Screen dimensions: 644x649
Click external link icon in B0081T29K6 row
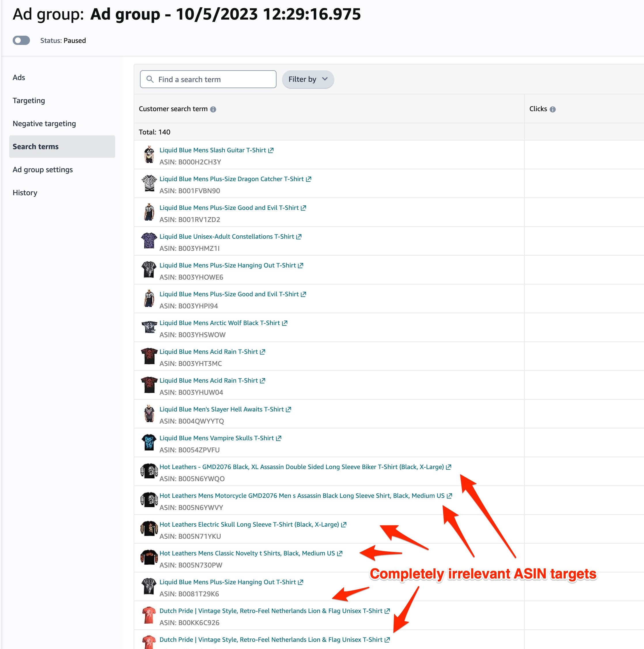[301, 582]
